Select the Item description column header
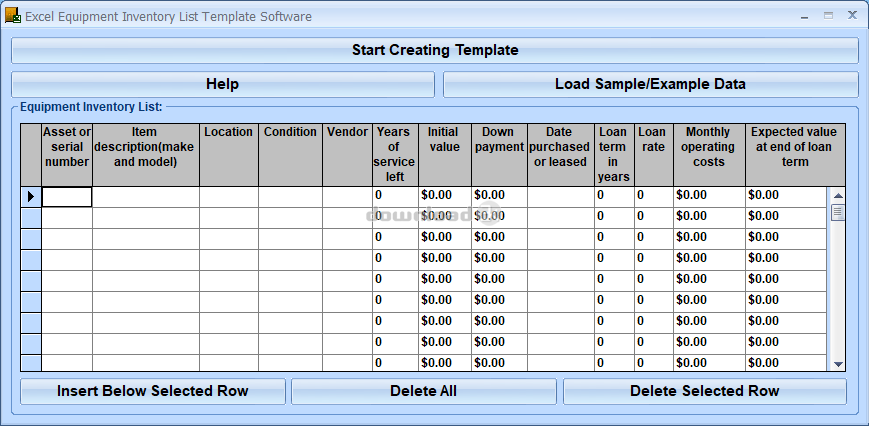Viewport: 869px width, 426px height. (146, 155)
